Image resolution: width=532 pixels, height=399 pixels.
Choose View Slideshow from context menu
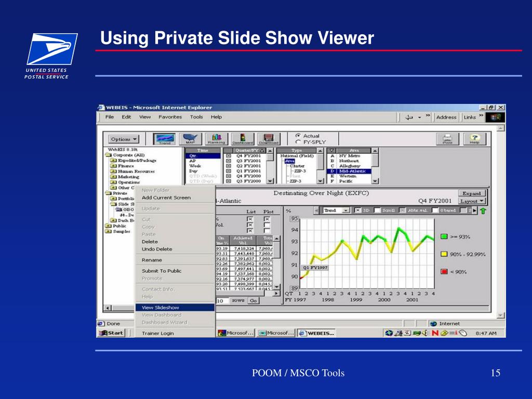(175, 308)
